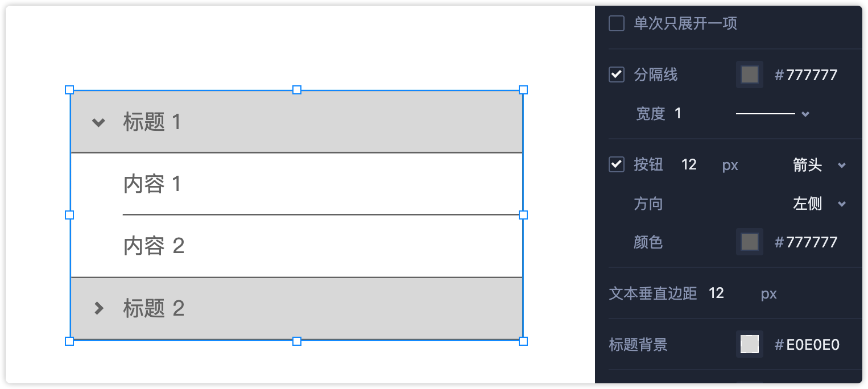Select the 内容 2 accordion row
Screen dimensions: 868x389
tap(296, 246)
